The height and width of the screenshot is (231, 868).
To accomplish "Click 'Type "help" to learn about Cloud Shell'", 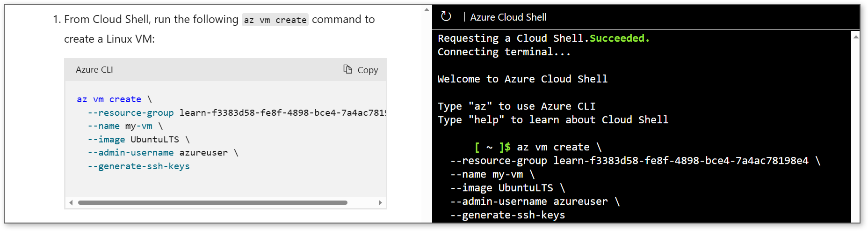I will coord(553,120).
